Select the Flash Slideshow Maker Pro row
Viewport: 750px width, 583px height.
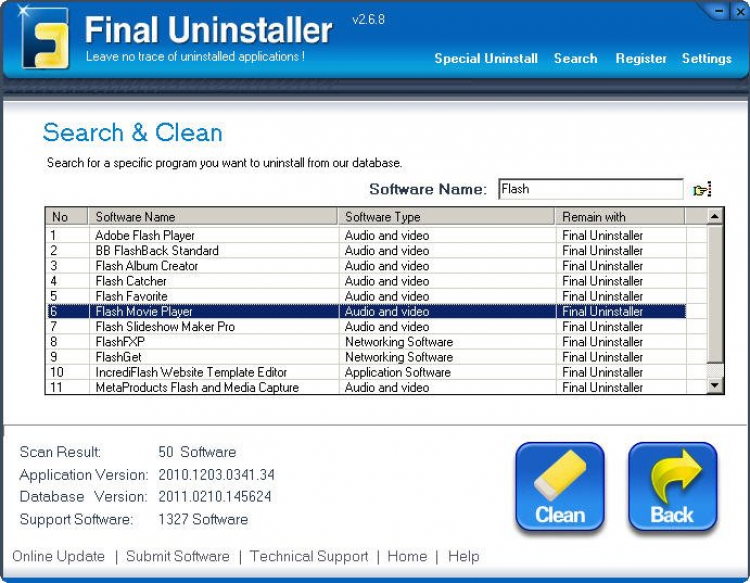366,327
